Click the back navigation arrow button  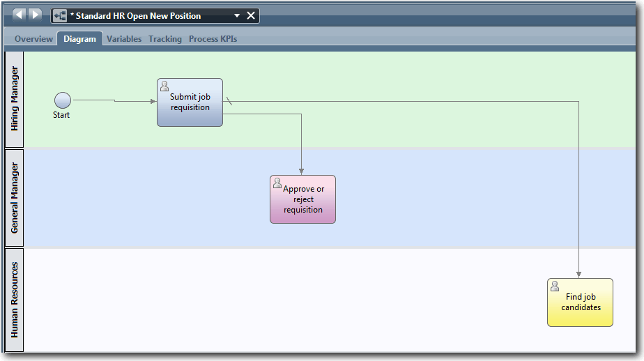pyautogui.click(x=19, y=15)
